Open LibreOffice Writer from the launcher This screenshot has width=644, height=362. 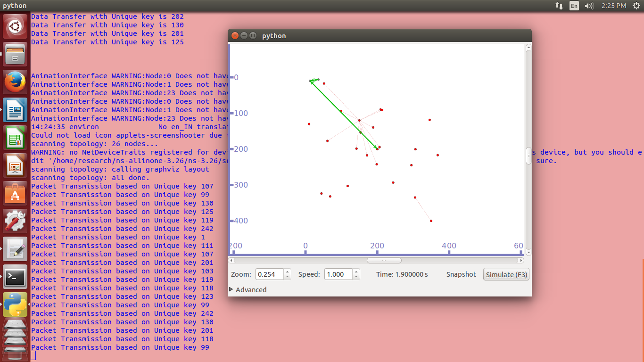click(15, 110)
